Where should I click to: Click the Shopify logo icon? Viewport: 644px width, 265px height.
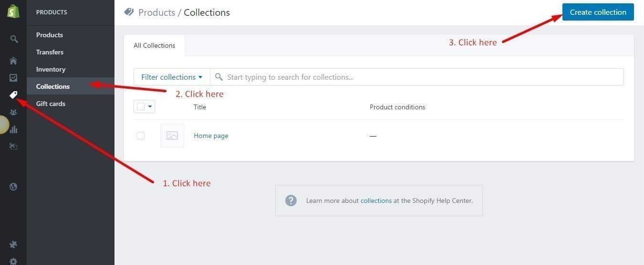pyautogui.click(x=13, y=11)
